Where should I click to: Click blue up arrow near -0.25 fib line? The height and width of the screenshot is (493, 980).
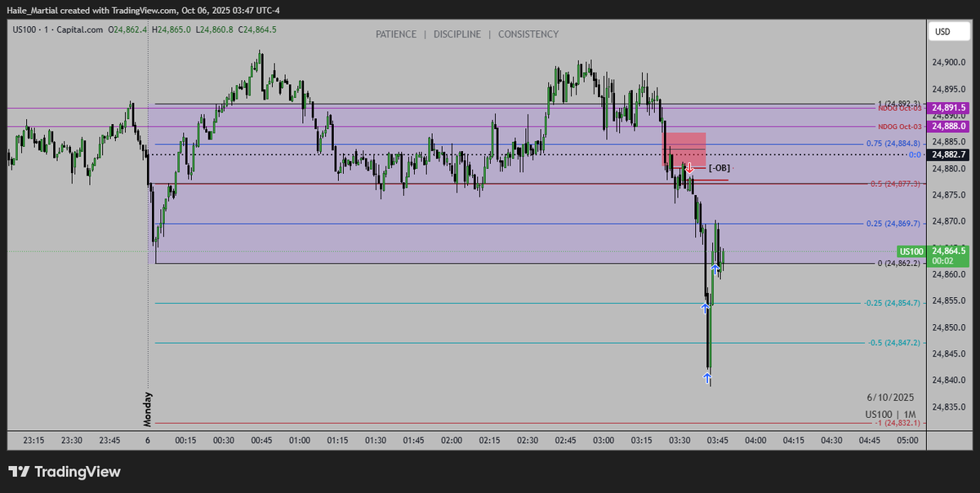click(705, 307)
